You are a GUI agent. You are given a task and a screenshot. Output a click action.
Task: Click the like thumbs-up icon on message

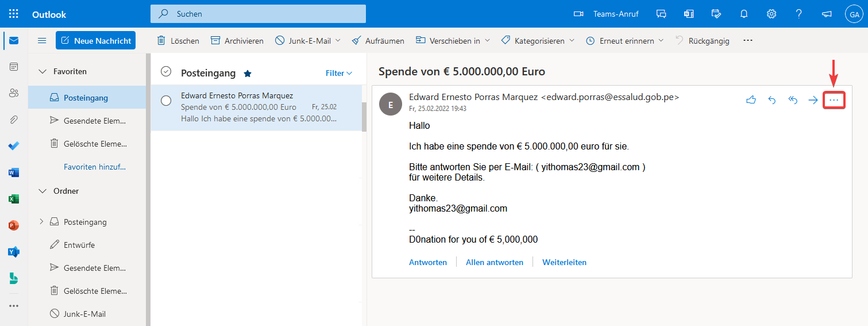751,100
